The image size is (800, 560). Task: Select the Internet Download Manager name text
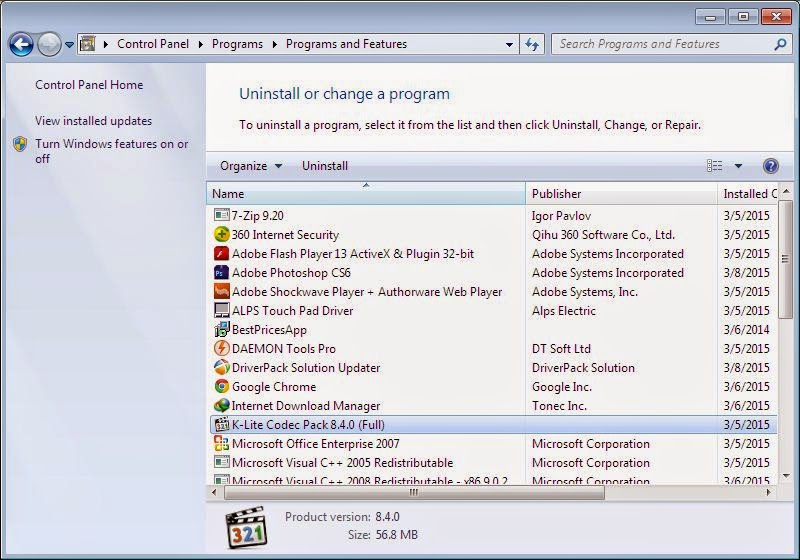pyautogui.click(x=306, y=405)
